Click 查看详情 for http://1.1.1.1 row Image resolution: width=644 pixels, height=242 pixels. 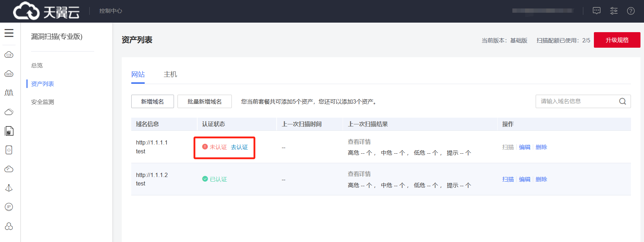(359, 142)
